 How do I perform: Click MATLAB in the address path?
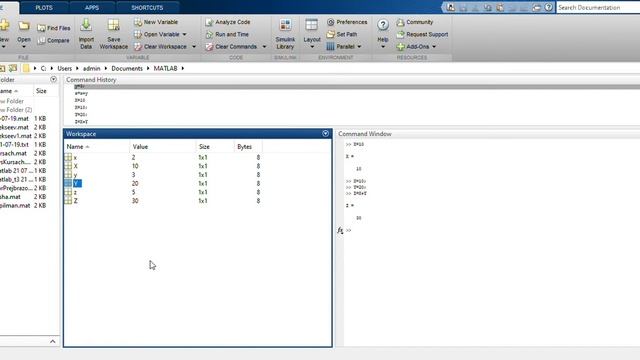[x=165, y=68]
